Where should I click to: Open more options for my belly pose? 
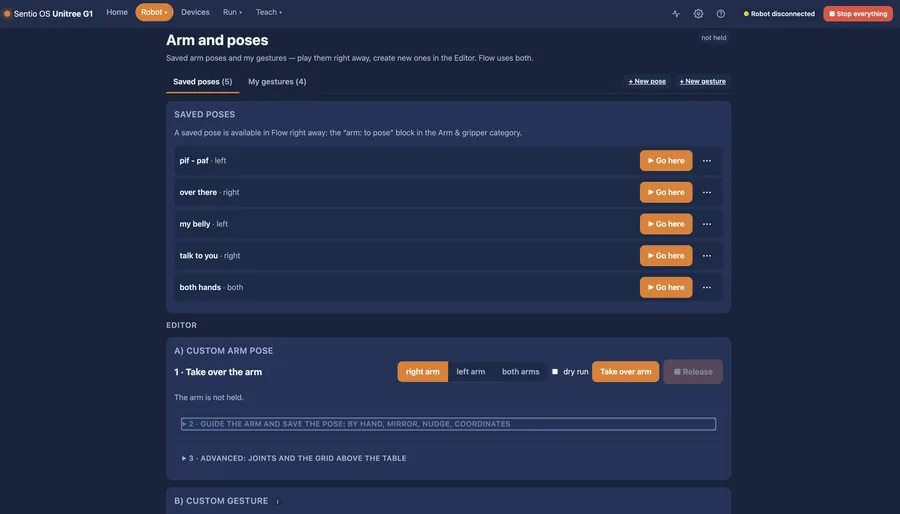(x=707, y=224)
